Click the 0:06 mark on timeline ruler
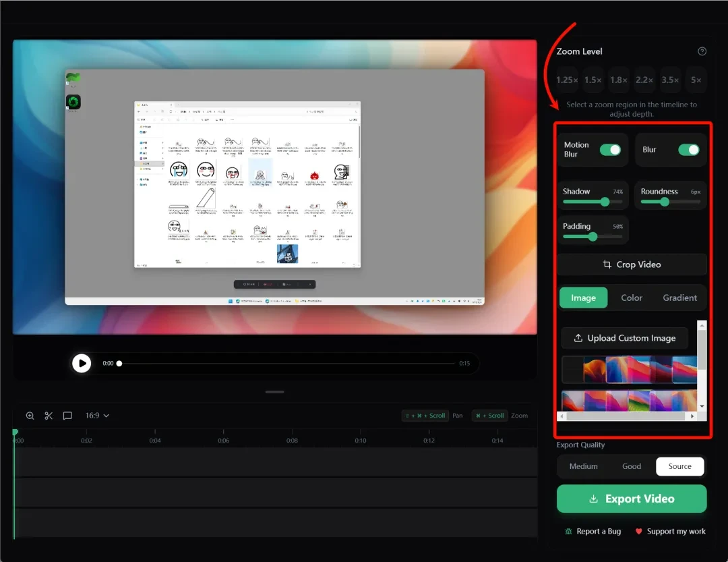The image size is (728, 562). click(x=223, y=440)
